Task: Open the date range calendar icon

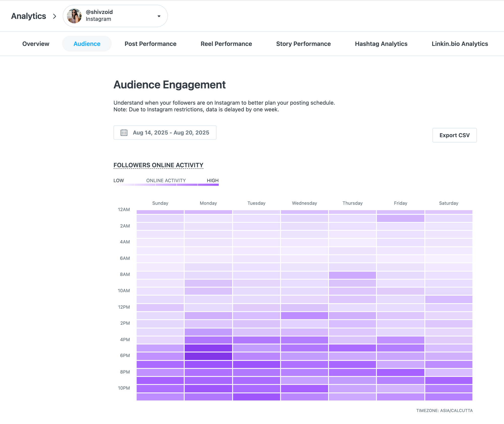Action: [124, 132]
